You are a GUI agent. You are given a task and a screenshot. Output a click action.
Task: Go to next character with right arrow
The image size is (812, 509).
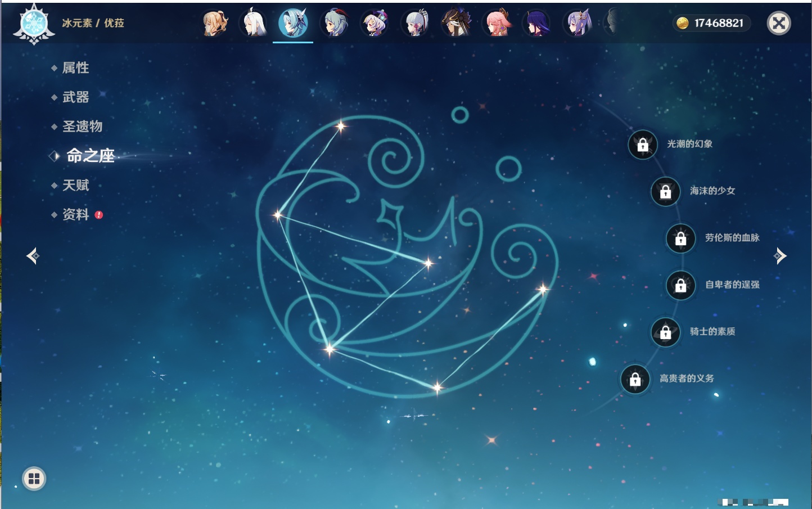point(780,256)
